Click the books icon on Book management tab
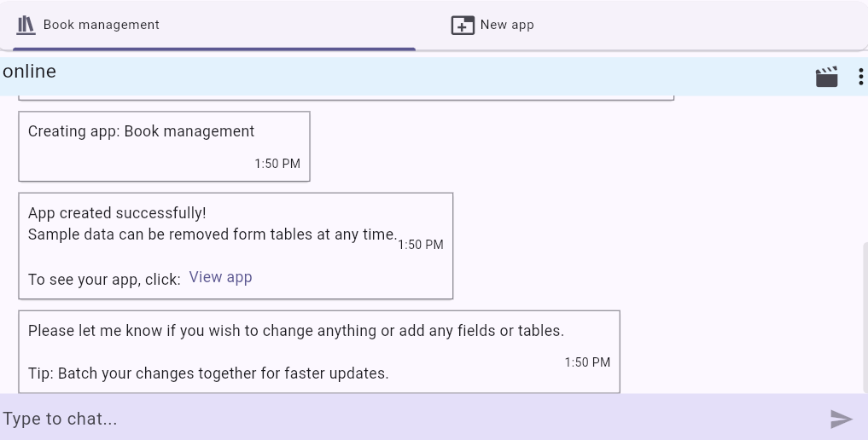Viewport: 868px width, 440px height. pos(26,25)
